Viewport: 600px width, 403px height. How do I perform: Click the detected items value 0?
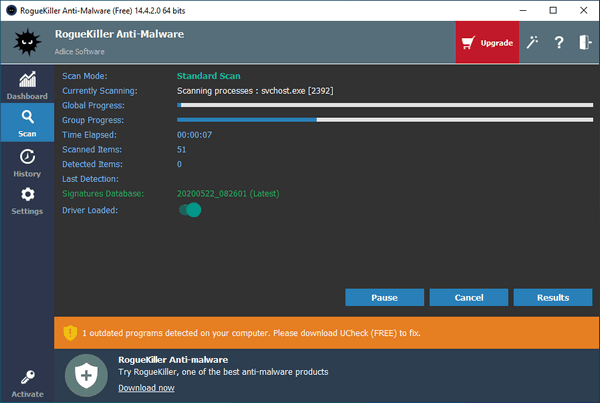tap(179, 164)
